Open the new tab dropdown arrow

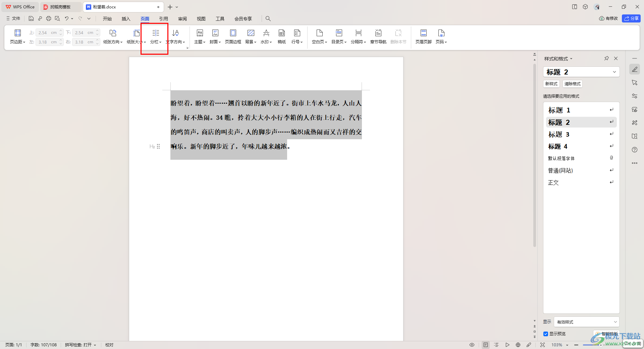click(177, 7)
